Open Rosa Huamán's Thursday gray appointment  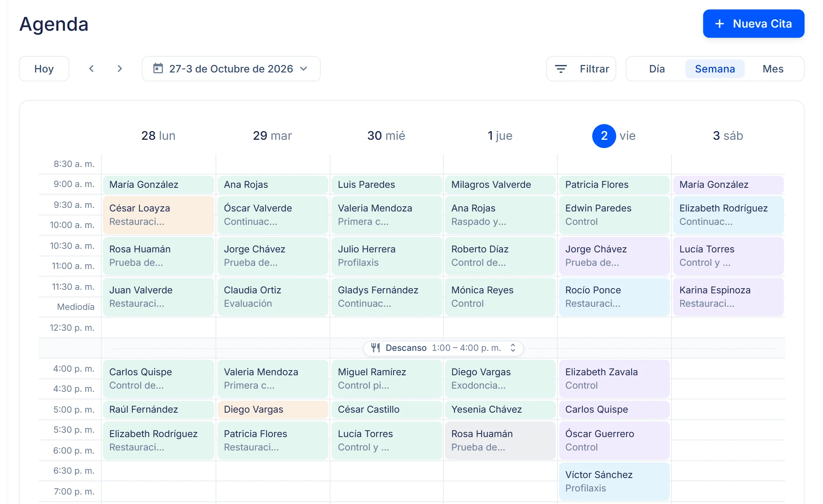[500, 440]
